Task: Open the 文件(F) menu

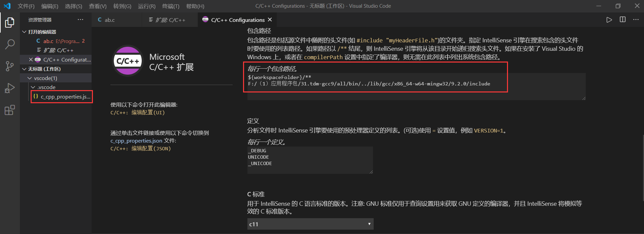Action: (26, 6)
